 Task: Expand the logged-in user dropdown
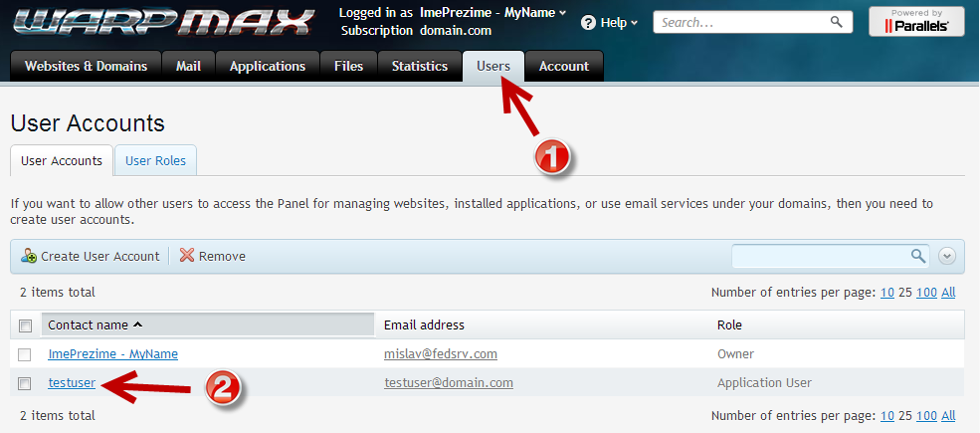(x=562, y=13)
